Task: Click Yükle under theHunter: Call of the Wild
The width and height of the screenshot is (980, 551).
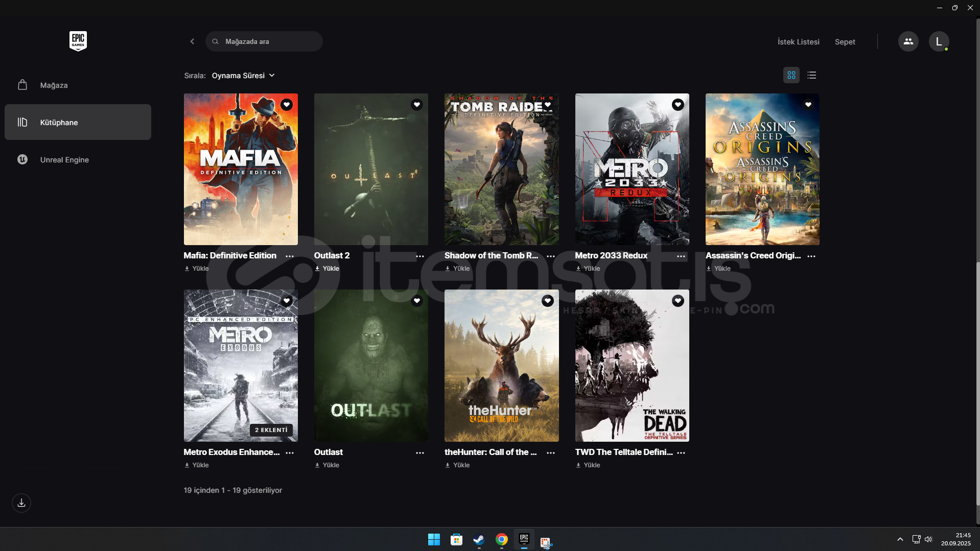Action: [458, 465]
